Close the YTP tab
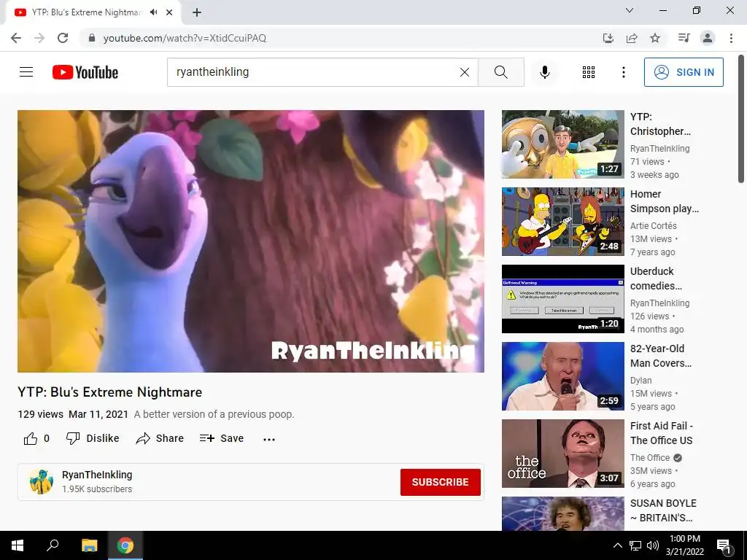Viewport: 747px width, 560px height. click(x=169, y=12)
